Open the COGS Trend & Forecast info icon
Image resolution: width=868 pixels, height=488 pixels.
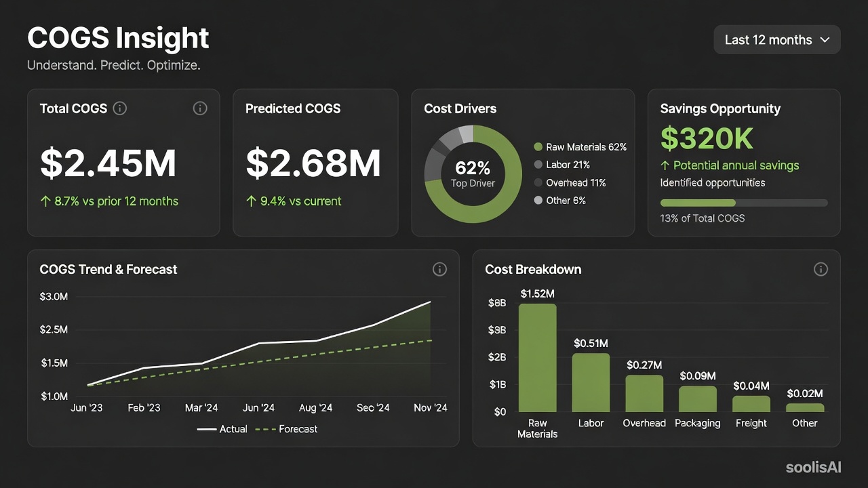click(x=439, y=269)
